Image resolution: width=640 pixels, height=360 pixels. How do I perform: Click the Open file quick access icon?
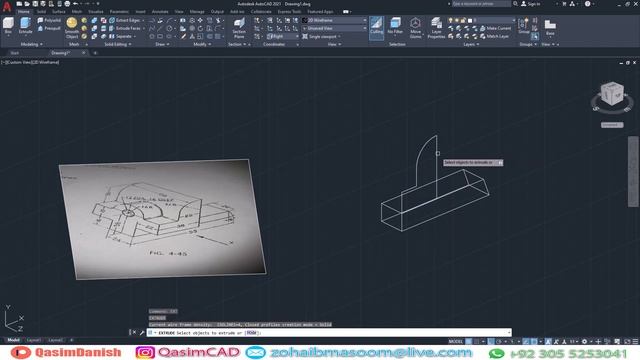(27, 4)
